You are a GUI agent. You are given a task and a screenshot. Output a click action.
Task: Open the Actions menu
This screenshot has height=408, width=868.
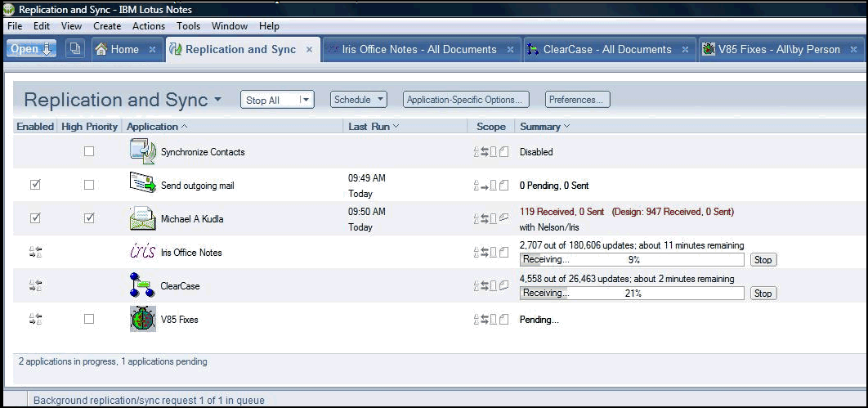point(149,26)
